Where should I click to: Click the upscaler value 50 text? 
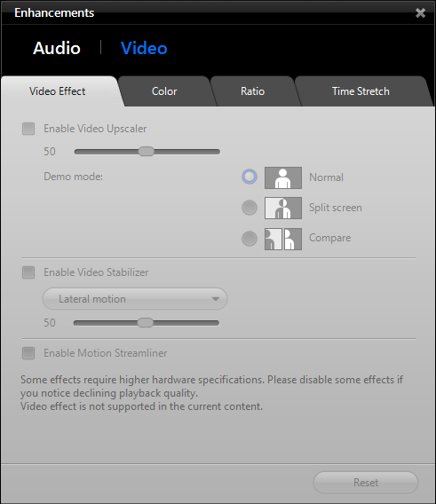coord(50,152)
